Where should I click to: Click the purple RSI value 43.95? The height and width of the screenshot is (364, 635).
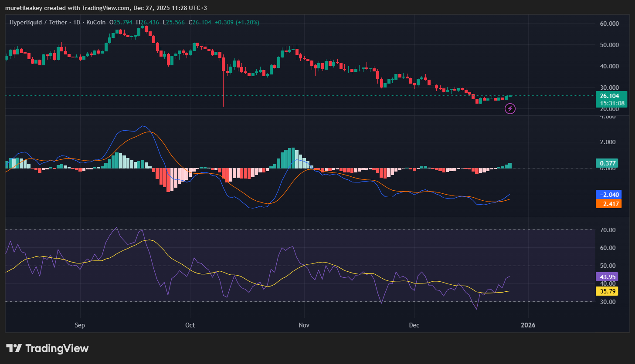coord(608,277)
